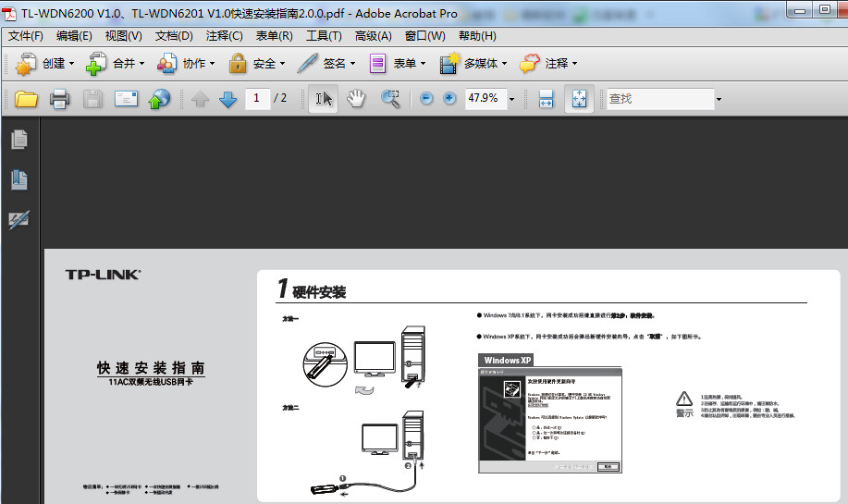Open the Window (窗口) menu
Screen dimensions: 848x504
pyautogui.click(x=424, y=36)
